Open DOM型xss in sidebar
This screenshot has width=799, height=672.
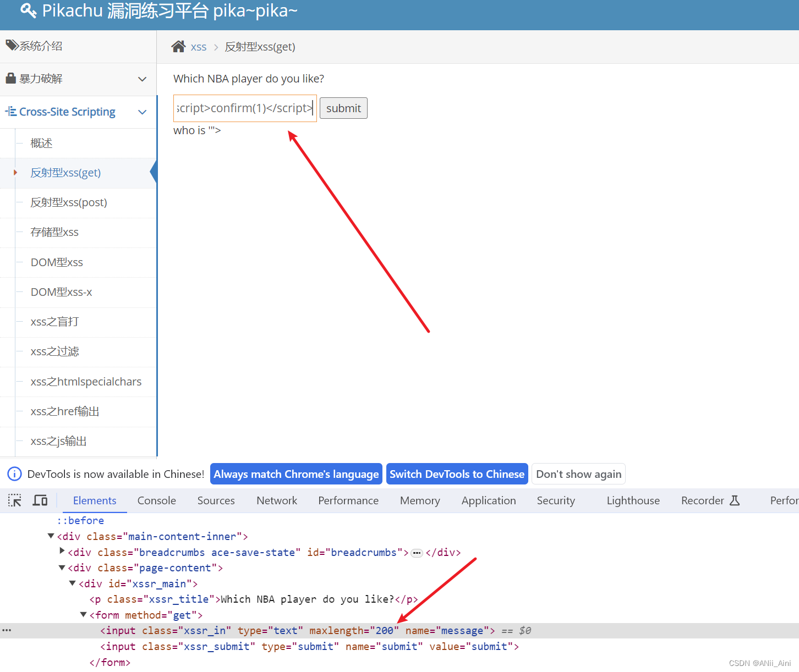click(x=78, y=262)
